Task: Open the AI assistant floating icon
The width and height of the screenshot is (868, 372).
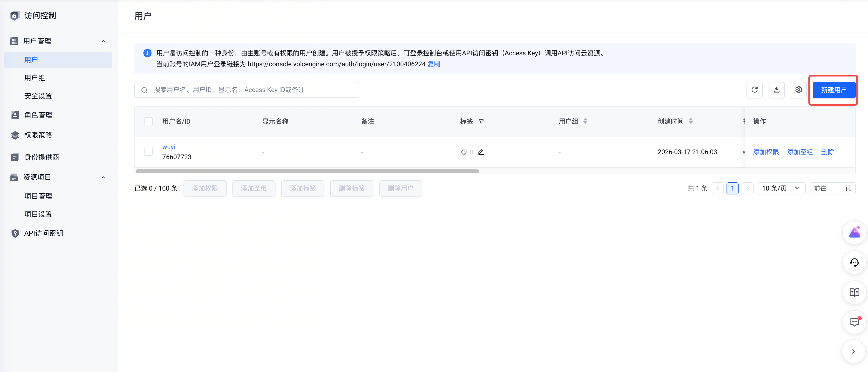Action: coord(854,232)
